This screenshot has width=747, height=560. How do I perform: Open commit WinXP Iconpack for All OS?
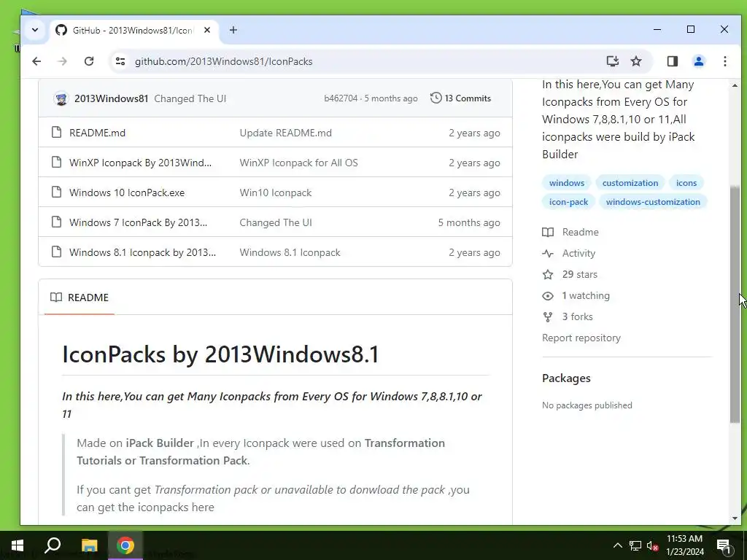pos(298,163)
